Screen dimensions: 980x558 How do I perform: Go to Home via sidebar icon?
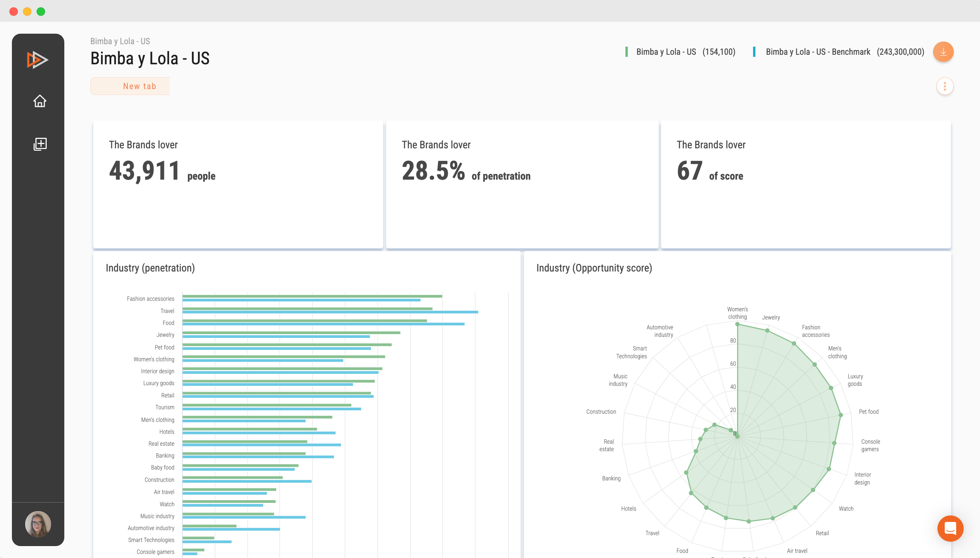coord(39,101)
